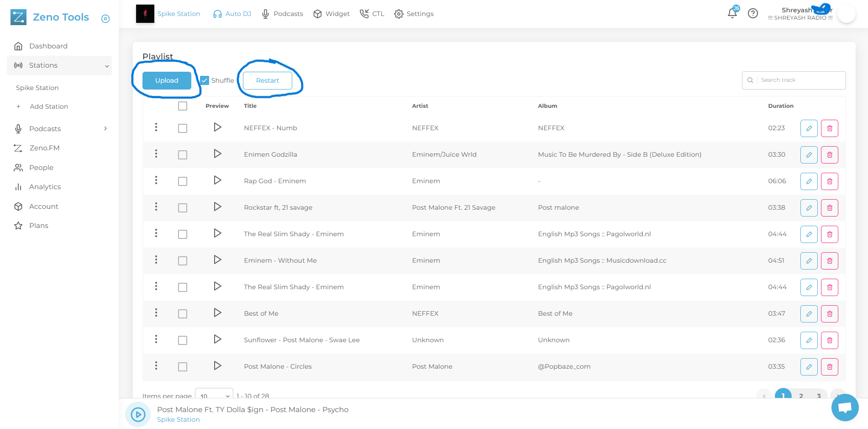Check the NEFFEX - Numb row checkbox
Image resolution: width=868 pixels, height=429 pixels.
[x=183, y=128]
